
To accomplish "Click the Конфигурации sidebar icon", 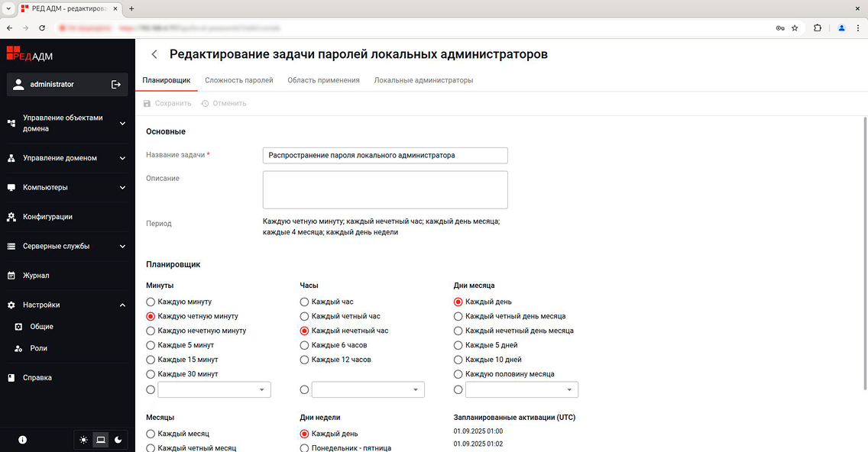I will tap(11, 217).
